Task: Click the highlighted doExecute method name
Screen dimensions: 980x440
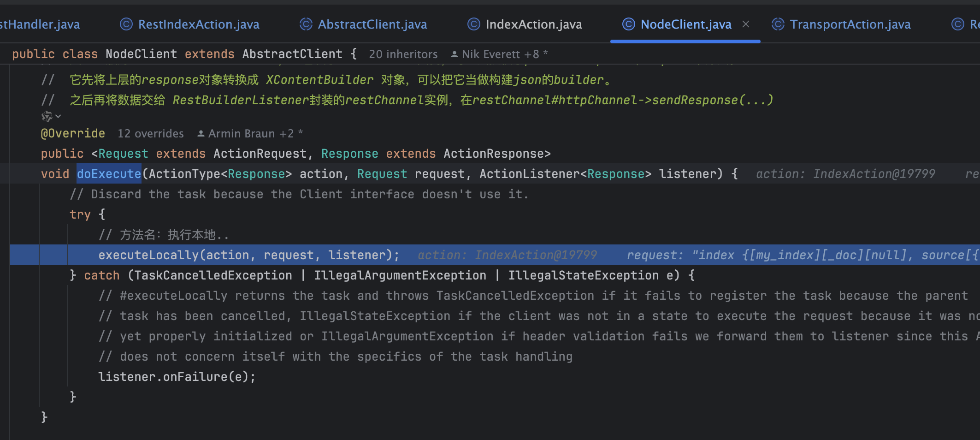Action: pyautogui.click(x=109, y=174)
